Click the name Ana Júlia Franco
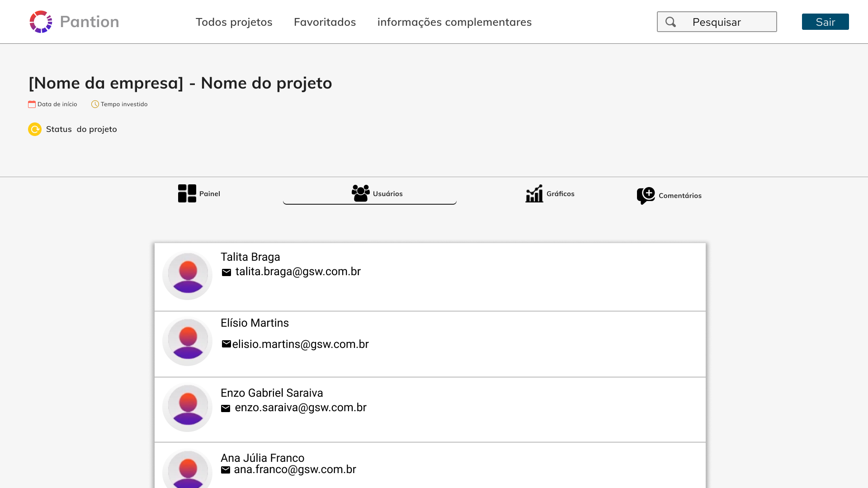Viewport: 868px width, 488px height. 263,458
